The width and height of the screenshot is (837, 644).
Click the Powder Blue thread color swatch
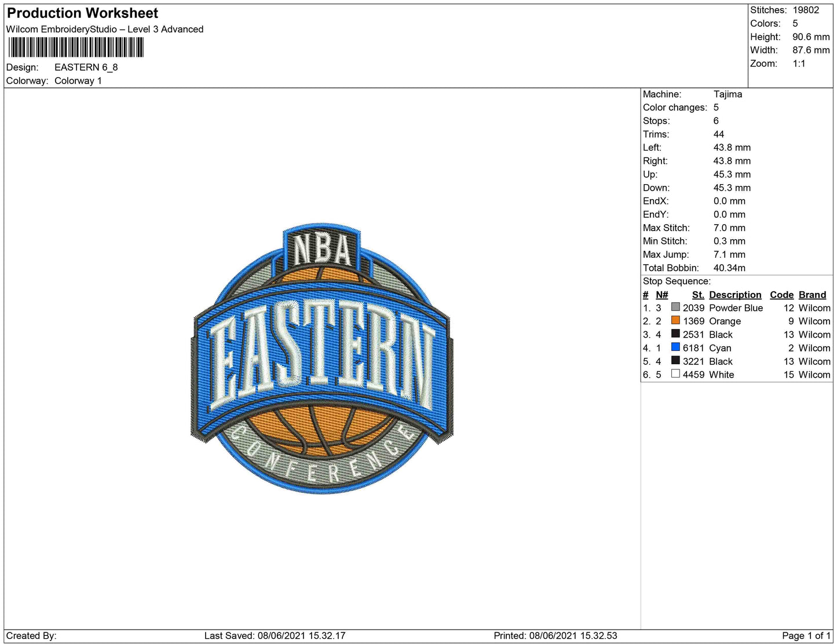(x=675, y=307)
